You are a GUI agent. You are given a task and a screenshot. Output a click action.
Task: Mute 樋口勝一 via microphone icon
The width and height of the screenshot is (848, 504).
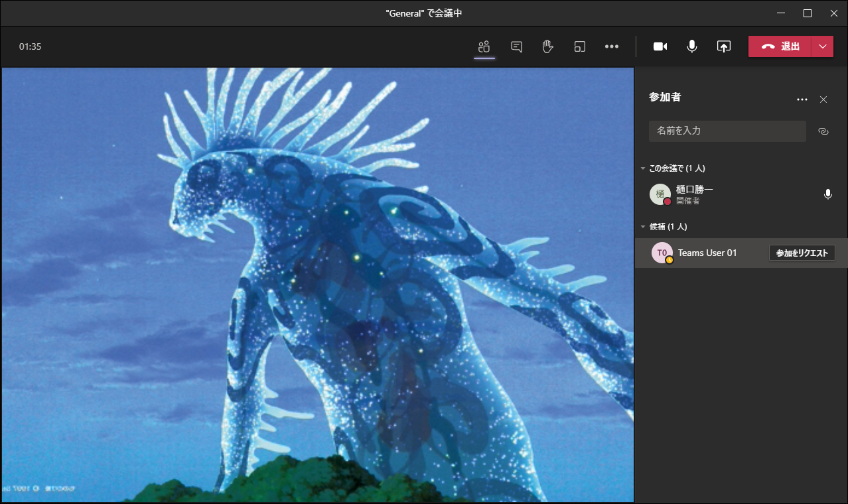828,194
